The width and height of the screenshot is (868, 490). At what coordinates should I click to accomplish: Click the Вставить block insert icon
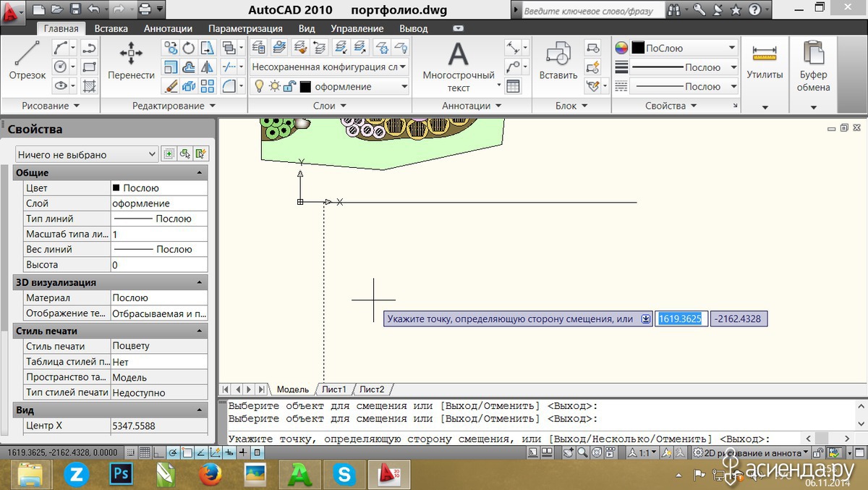pos(558,61)
